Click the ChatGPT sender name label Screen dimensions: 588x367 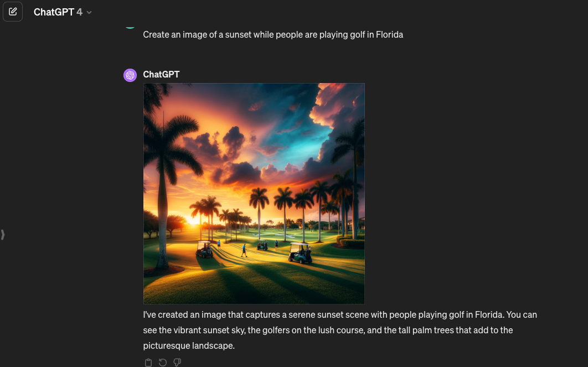[161, 74]
